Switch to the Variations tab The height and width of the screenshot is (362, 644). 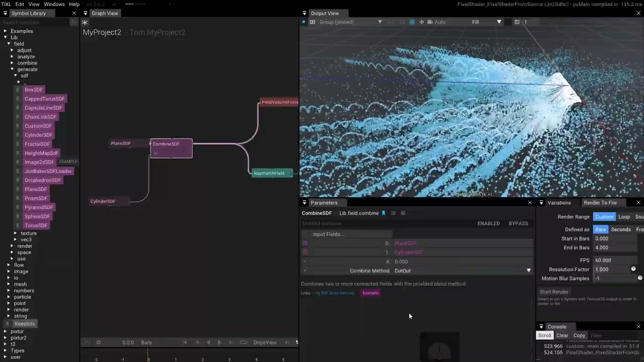click(559, 203)
